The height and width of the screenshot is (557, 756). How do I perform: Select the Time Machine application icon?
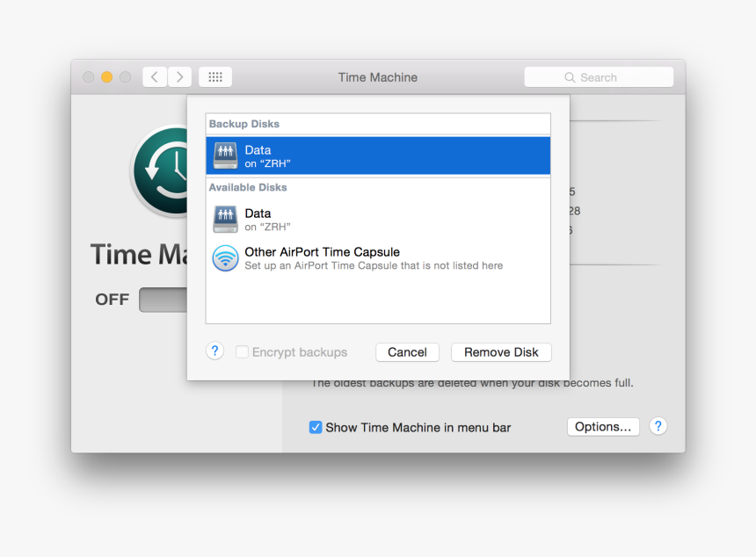pos(160,171)
